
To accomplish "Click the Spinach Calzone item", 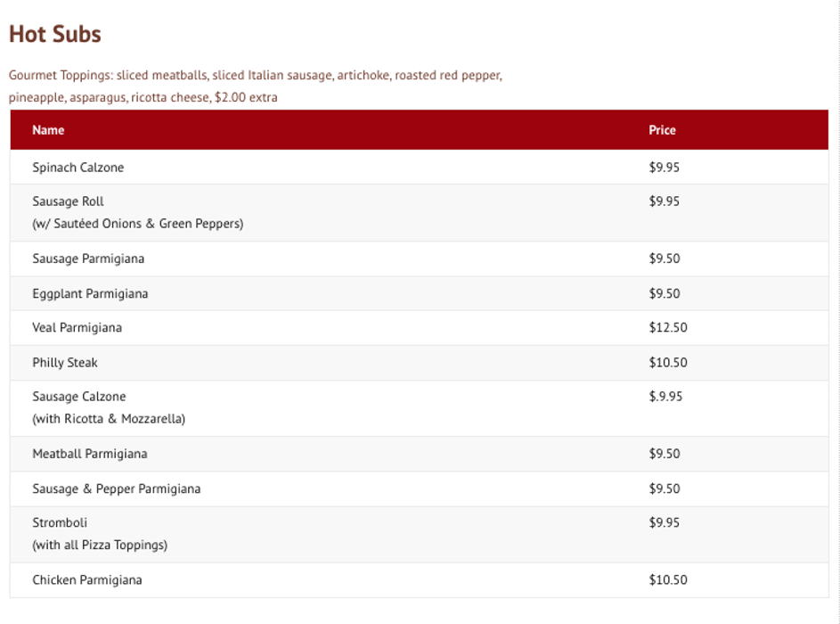I will pos(78,168).
